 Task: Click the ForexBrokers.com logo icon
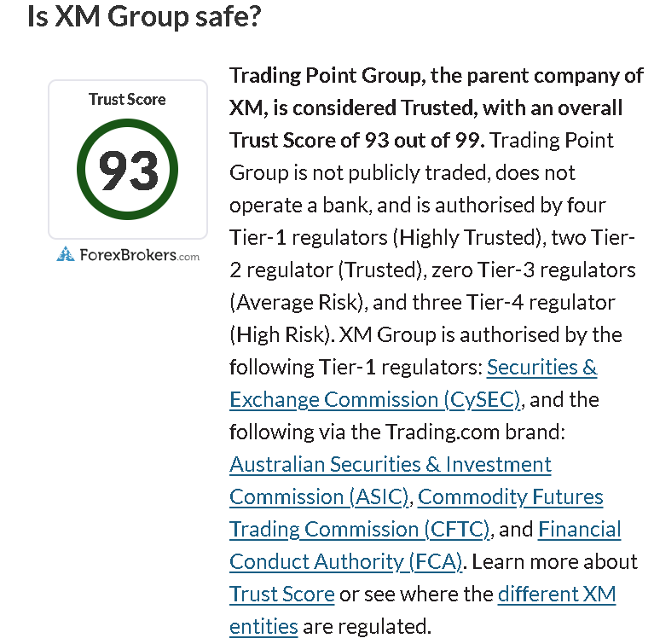click(x=66, y=254)
